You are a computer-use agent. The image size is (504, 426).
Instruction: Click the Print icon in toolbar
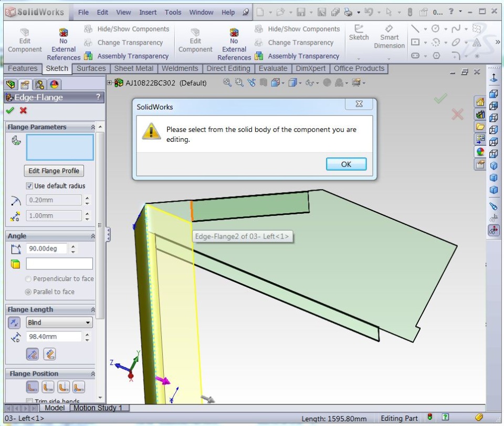(x=349, y=12)
